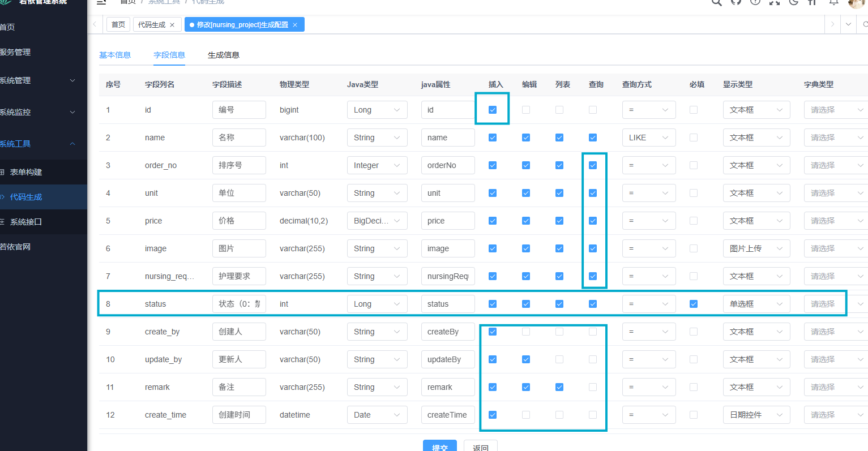
Task: Edit the 字段描述 field containing 护理要求
Action: [x=239, y=276]
